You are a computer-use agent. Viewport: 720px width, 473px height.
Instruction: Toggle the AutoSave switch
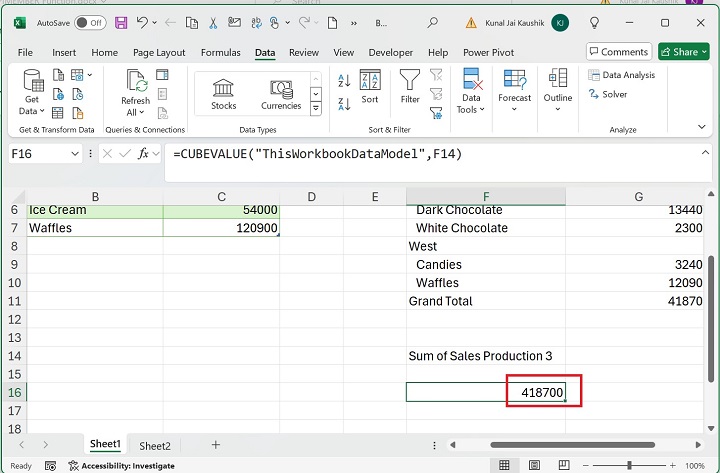click(x=90, y=22)
